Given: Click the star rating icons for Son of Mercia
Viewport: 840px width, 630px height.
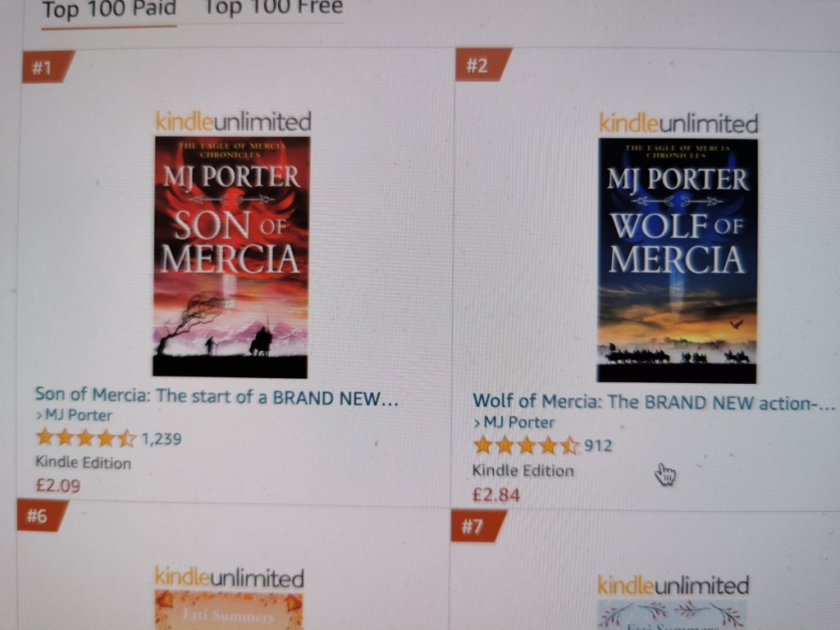Looking at the screenshot, I should [85, 438].
